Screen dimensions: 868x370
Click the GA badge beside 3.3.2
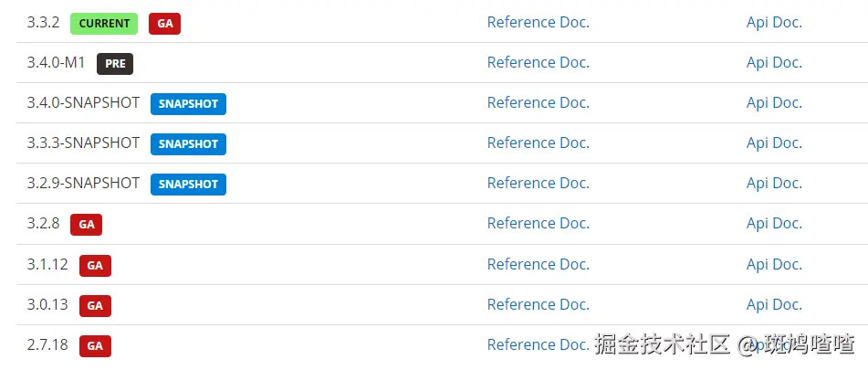tap(164, 24)
